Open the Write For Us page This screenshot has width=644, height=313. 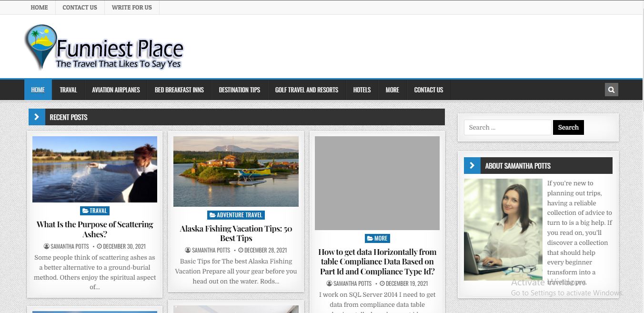coord(132,7)
